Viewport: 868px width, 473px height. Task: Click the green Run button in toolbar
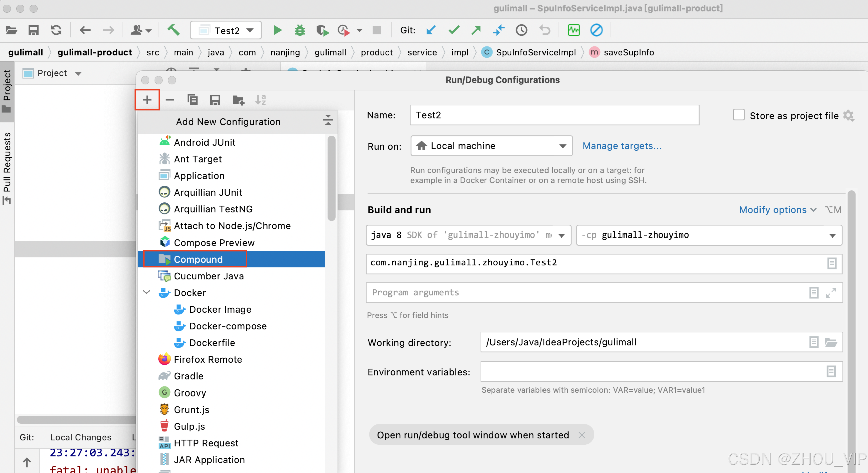point(277,30)
